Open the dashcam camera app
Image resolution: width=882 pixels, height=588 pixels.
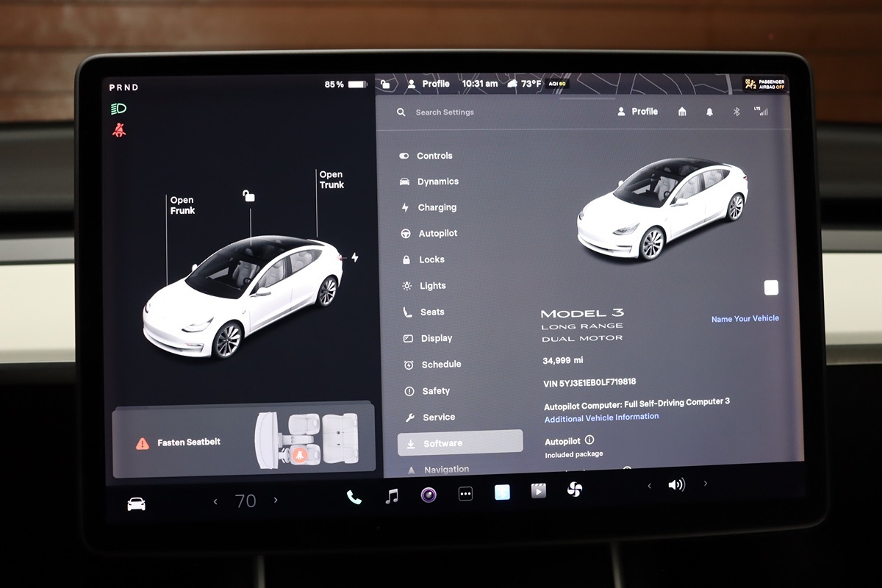click(429, 495)
